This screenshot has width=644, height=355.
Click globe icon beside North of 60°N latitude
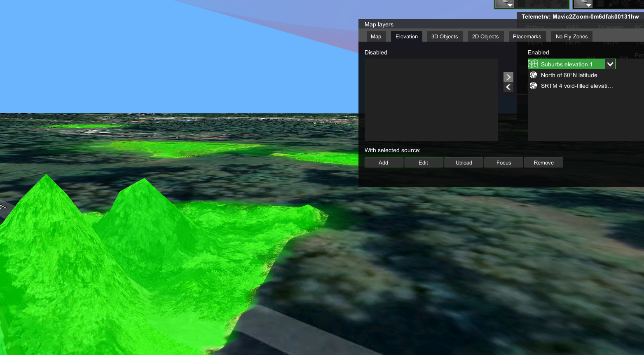[533, 75]
